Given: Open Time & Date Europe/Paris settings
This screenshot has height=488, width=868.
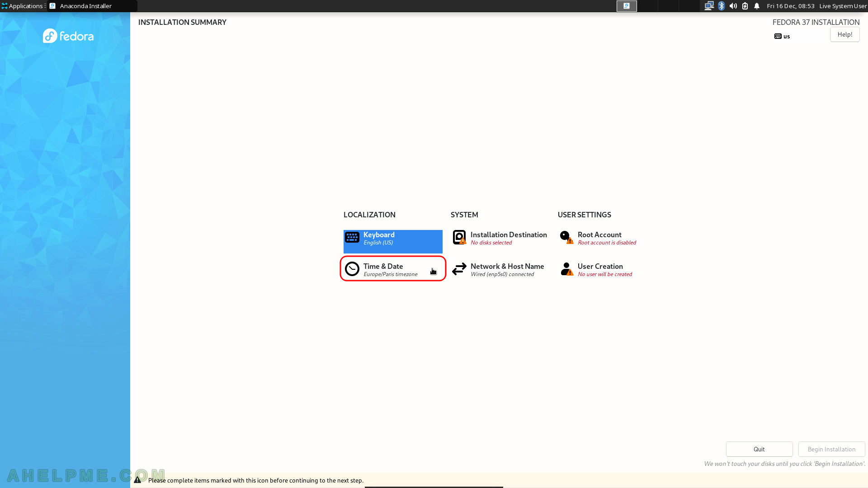Looking at the screenshot, I should coord(393,269).
